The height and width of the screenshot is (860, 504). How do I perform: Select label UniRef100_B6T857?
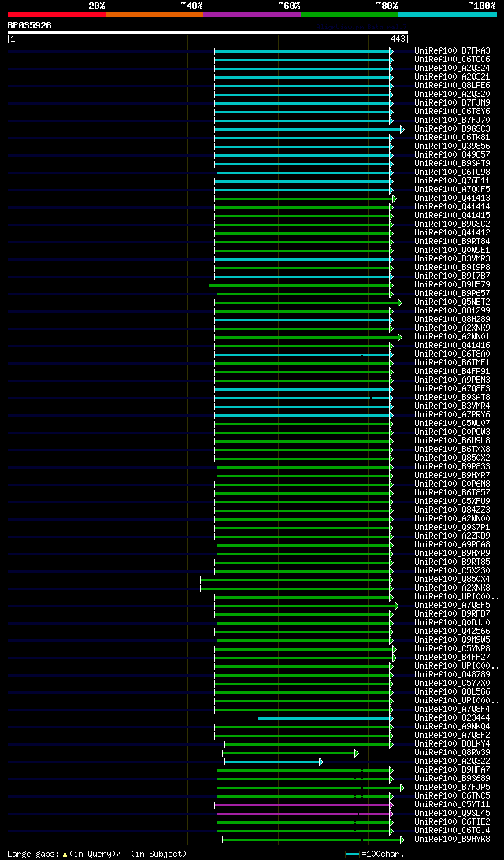(453, 492)
